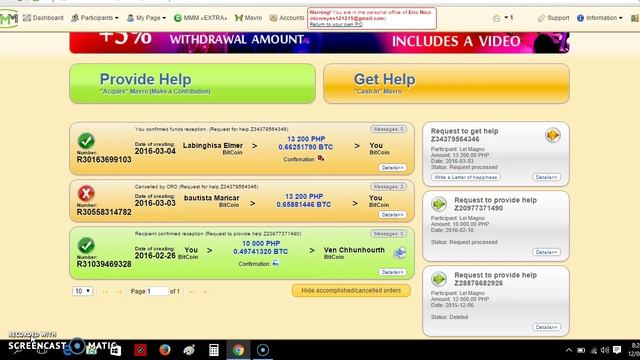Click bautista Maricar participant name
The image size is (640, 360).
[211, 198]
